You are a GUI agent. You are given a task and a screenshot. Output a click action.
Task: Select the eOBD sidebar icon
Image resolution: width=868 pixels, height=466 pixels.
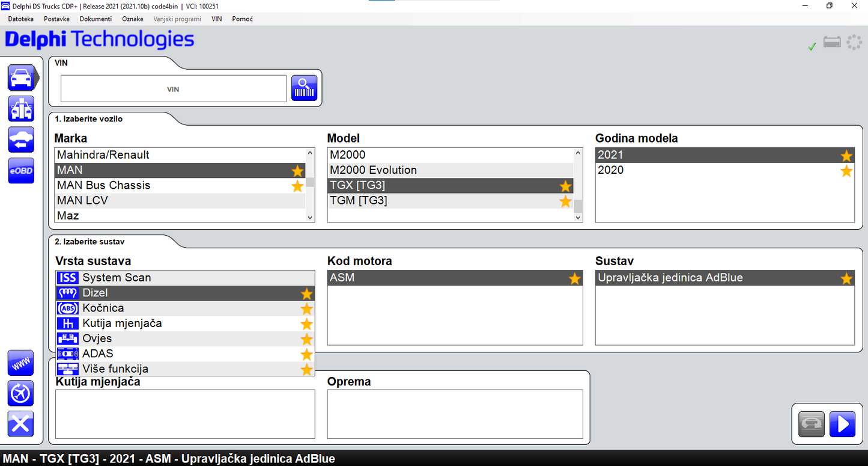(x=21, y=171)
